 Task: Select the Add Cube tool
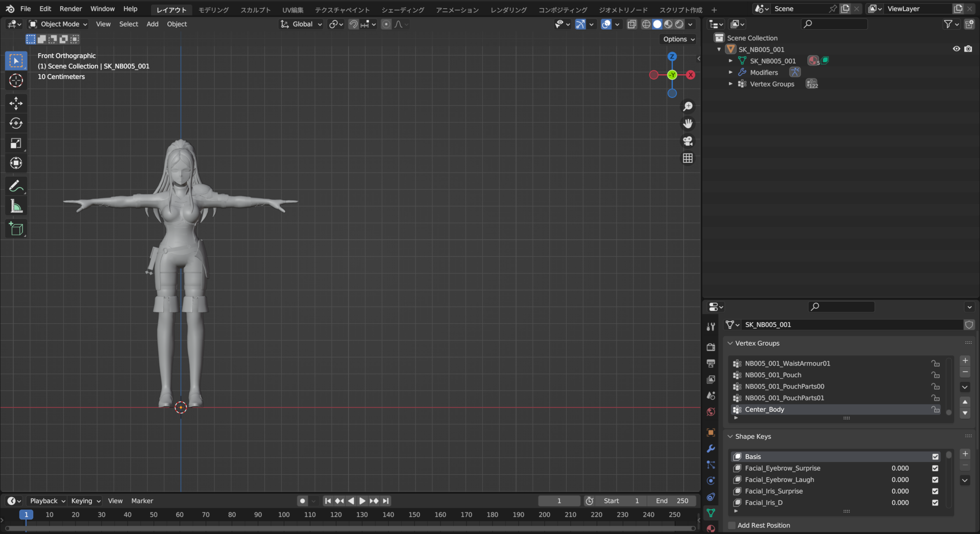pos(16,229)
